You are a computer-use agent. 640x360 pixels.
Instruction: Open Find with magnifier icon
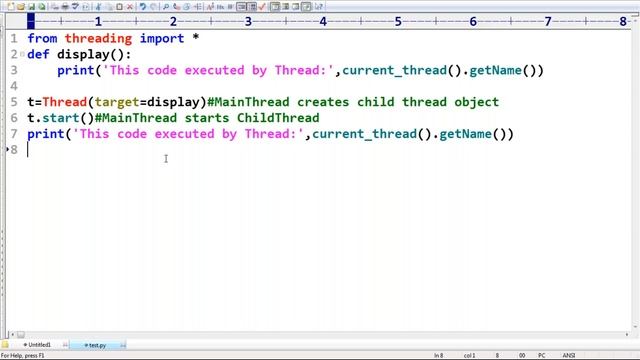[x=166, y=7]
